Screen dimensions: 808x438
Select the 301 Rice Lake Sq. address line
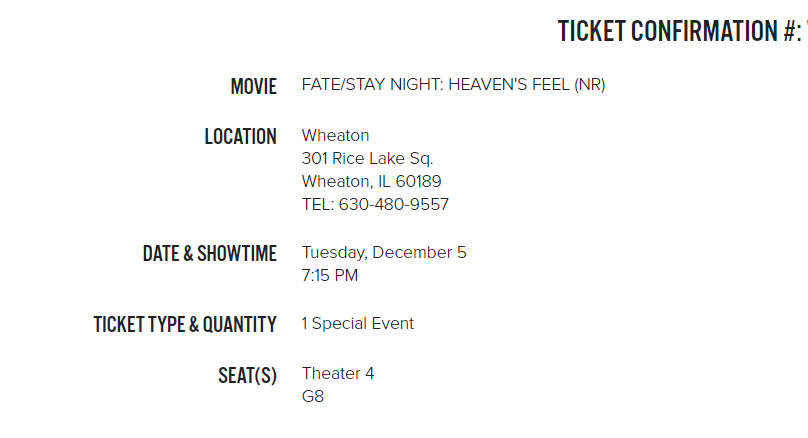tap(367, 159)
